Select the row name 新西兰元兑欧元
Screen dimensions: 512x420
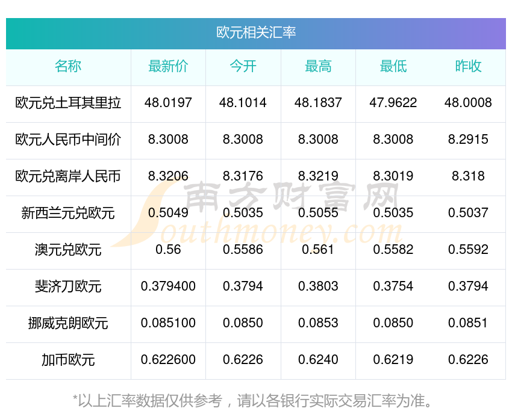[x=68, y=213]
